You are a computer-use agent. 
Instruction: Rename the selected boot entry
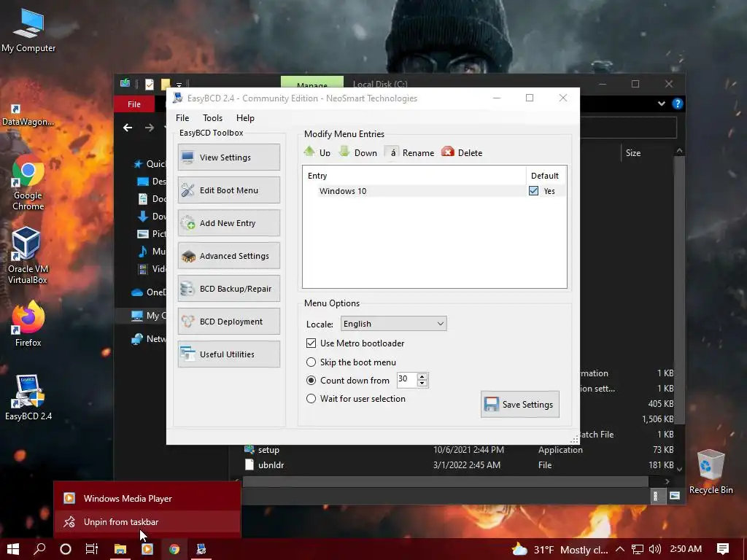410,152
